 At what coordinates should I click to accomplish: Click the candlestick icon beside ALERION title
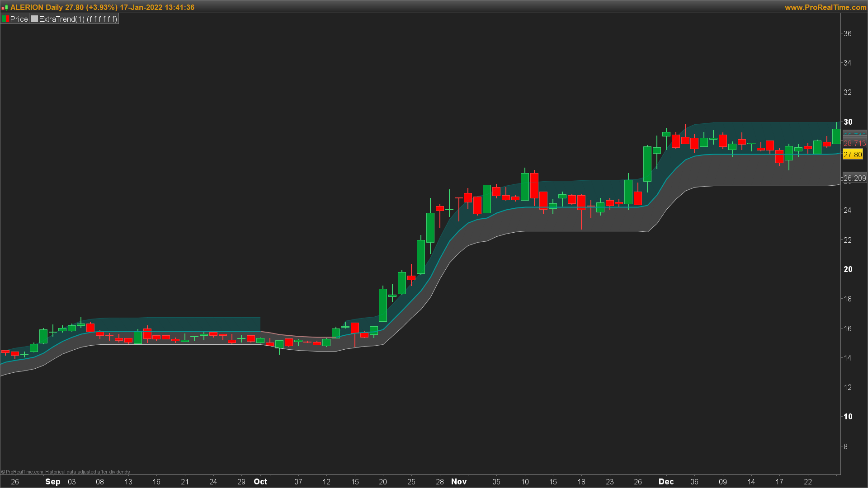pyautogui.click(x=5, y=8)
